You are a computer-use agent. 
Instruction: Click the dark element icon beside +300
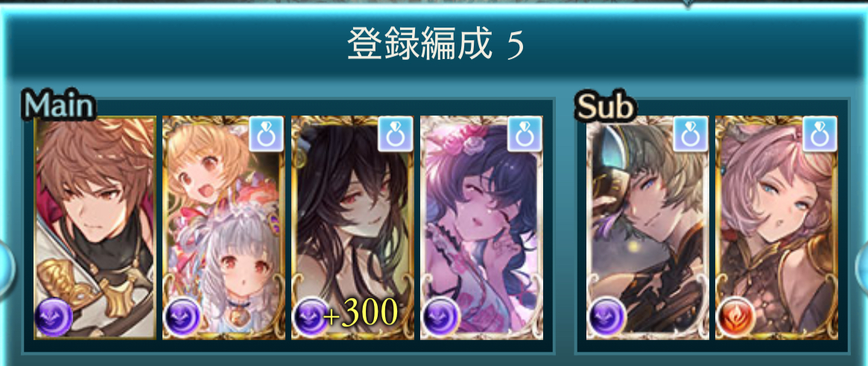[311, 317]
